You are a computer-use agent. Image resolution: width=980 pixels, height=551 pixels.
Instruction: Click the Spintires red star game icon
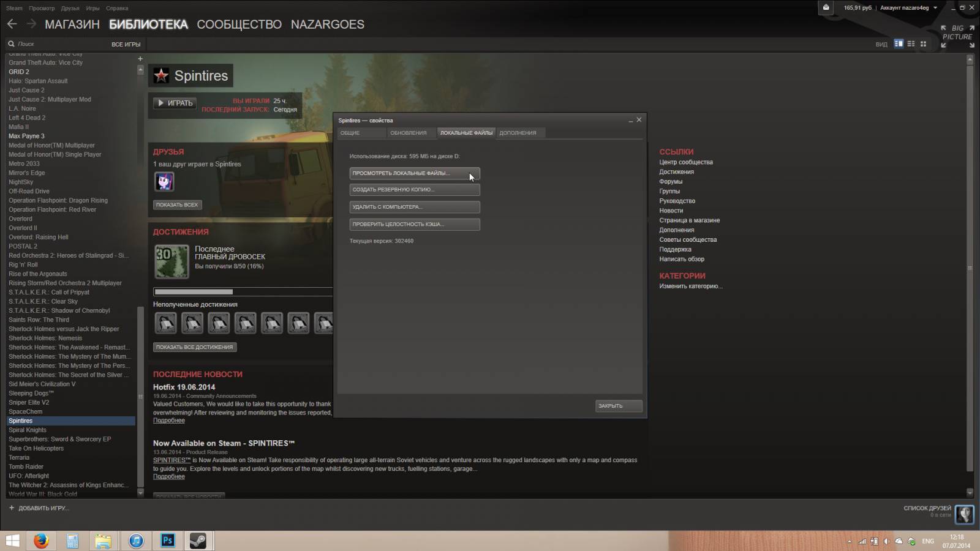(161, 75)
